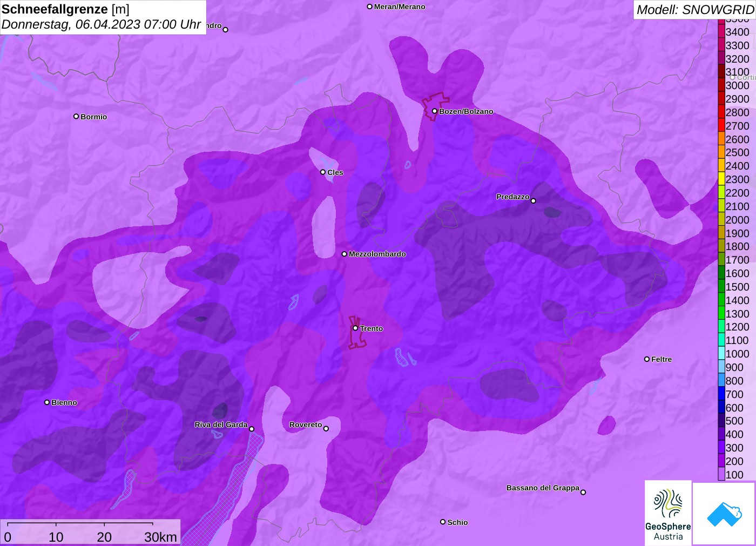Click the 'Bienno' label text
Viewport: 756px width, 546px height.
pos(64,402)
